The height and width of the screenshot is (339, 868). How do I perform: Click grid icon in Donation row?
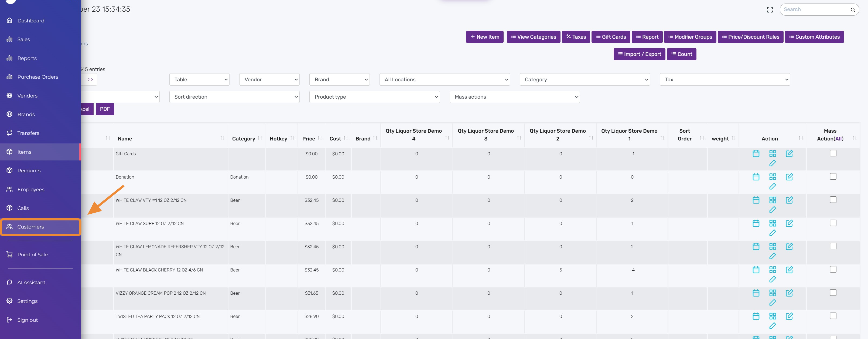click(772, 177)
